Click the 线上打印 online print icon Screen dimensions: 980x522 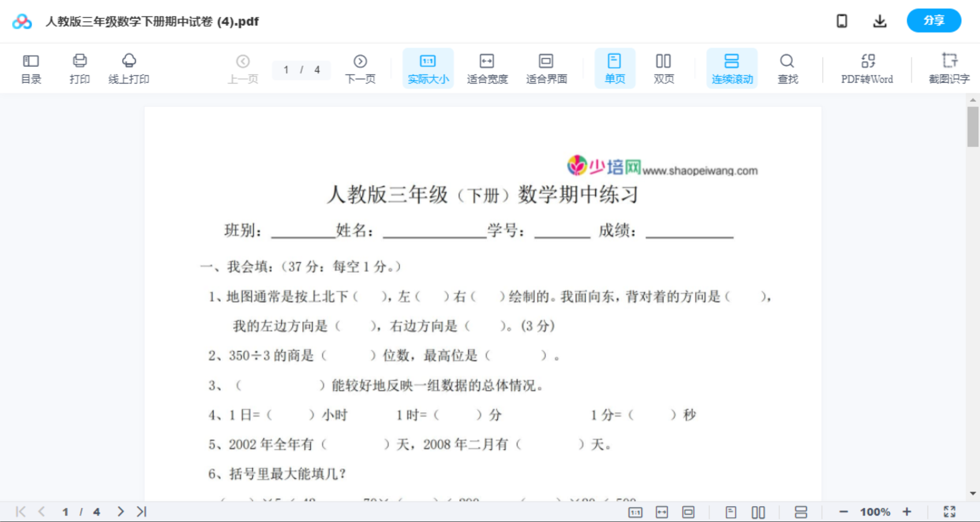tap(129, 68)
